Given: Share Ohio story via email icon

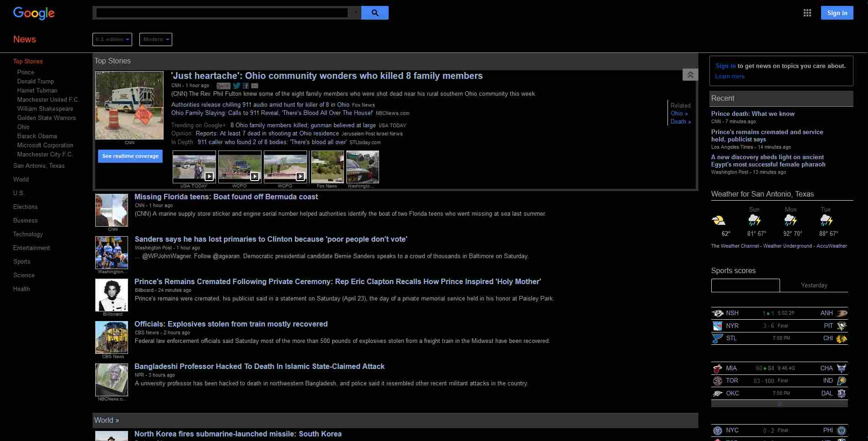Looking at the screenshot, I should [255, 85].
